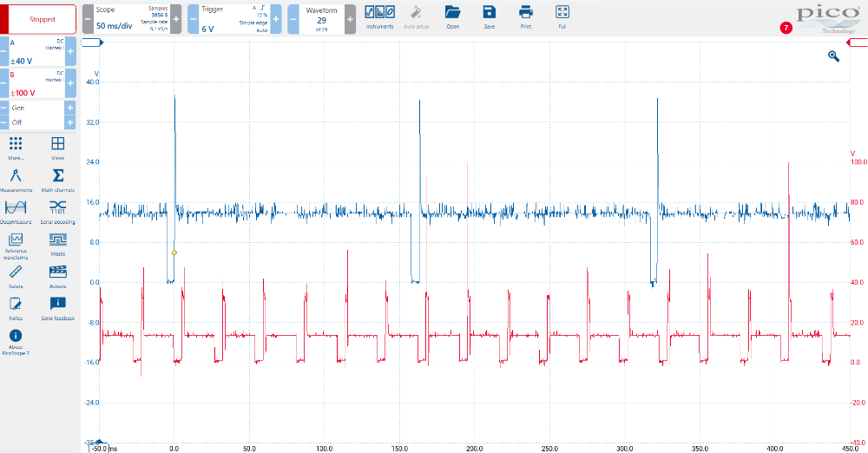Open the Views menu
The image size is (868, 453).
pyautogui.click(x=58, y=148)
